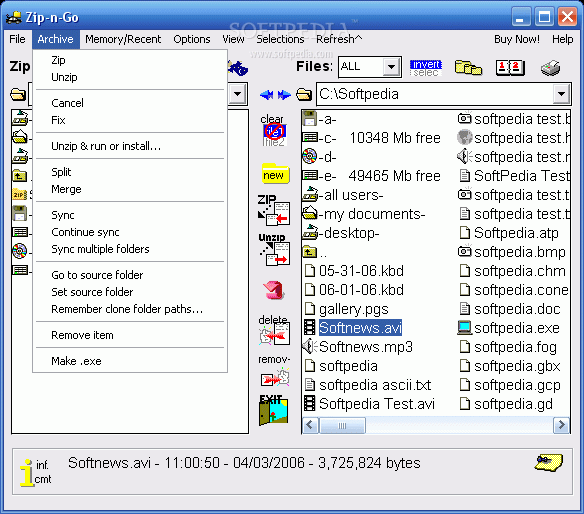
Task: Click the folder icon beside C:\Softpedia path
Action: click(304, 95)
